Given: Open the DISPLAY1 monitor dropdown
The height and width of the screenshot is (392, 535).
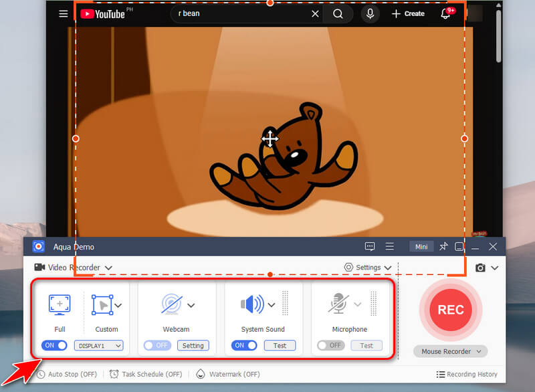Looking at the screenshot, I should pos(98,346).
